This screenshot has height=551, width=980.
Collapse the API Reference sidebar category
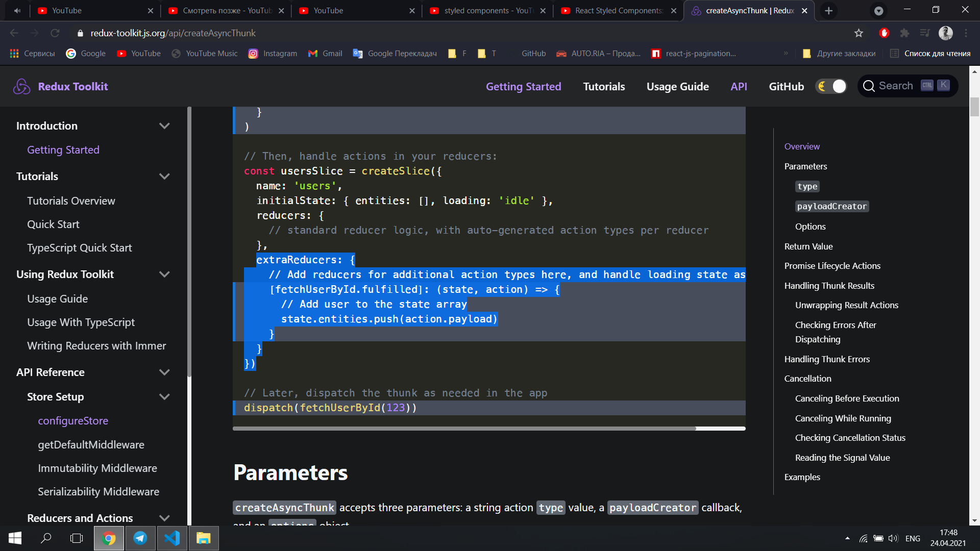click(x=164, y=372)
